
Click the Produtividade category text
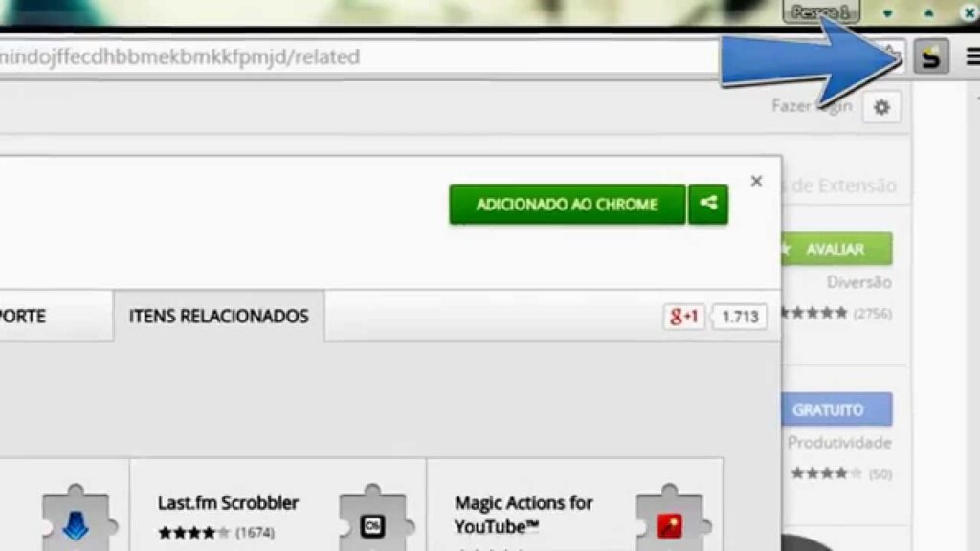(x=839, y=442)
